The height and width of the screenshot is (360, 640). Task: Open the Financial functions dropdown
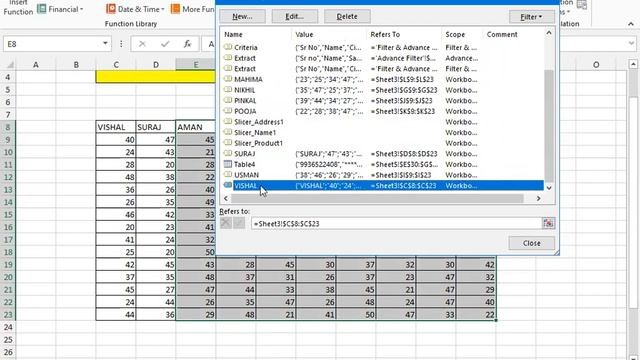60,9
